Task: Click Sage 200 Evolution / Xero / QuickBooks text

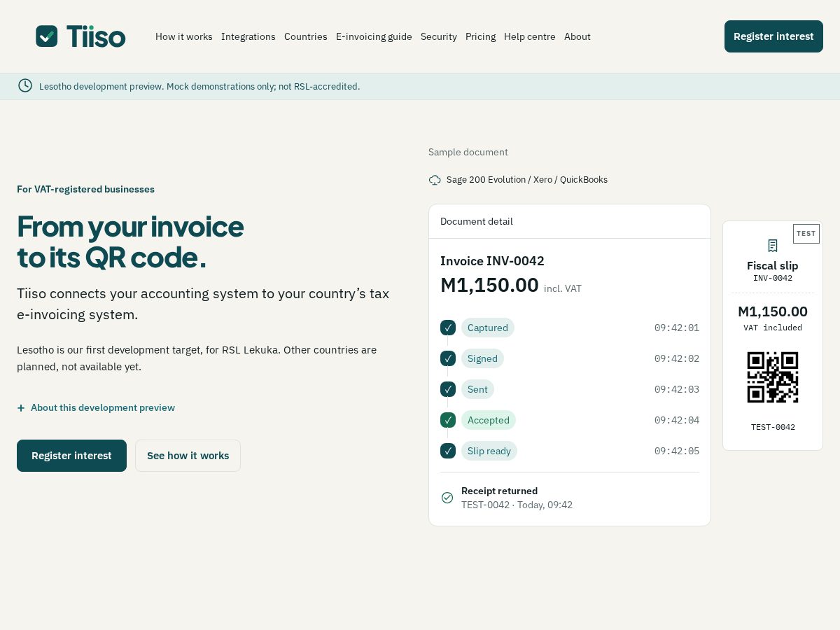Action: (x=527, y=180)
